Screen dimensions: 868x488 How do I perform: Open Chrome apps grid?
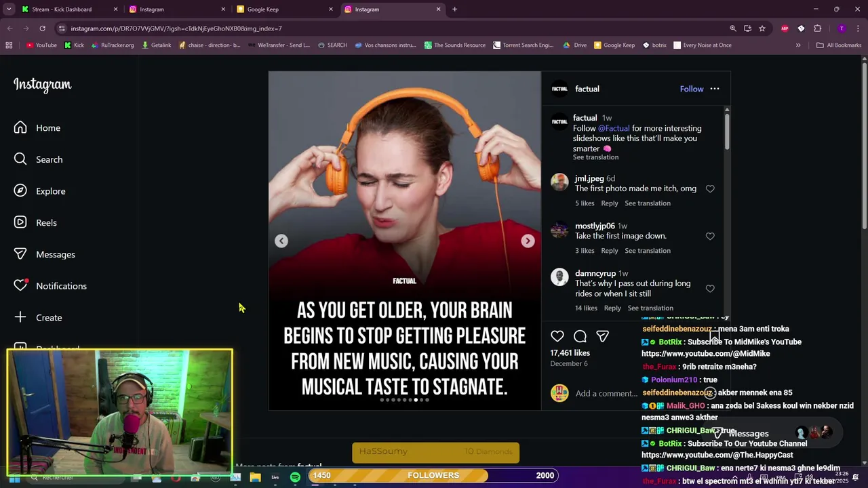(9, 45)
